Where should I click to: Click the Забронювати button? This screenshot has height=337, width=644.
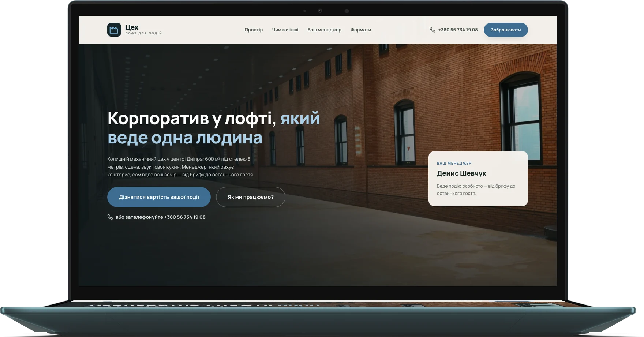(x=506, y=30)
